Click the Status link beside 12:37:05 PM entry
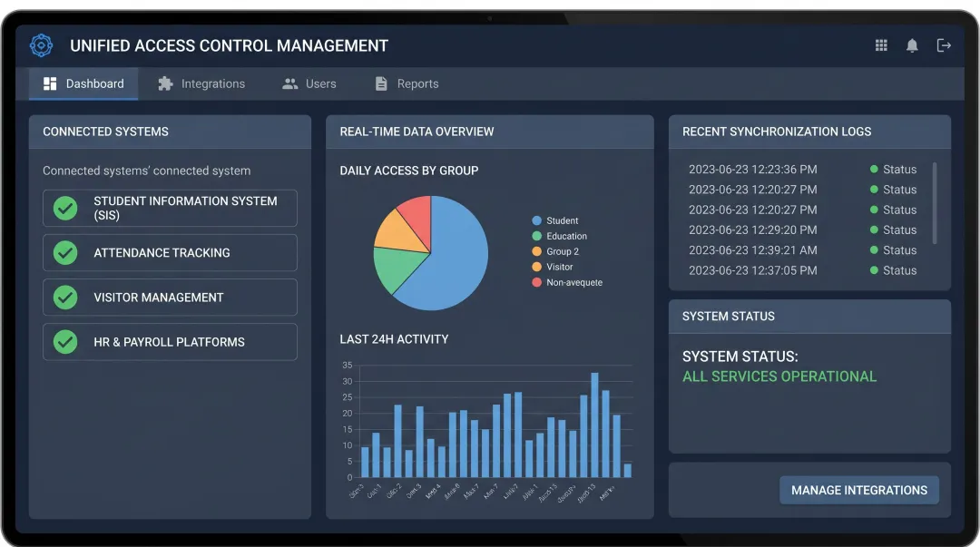The image size is (980, 547). [x=902, y=270]
